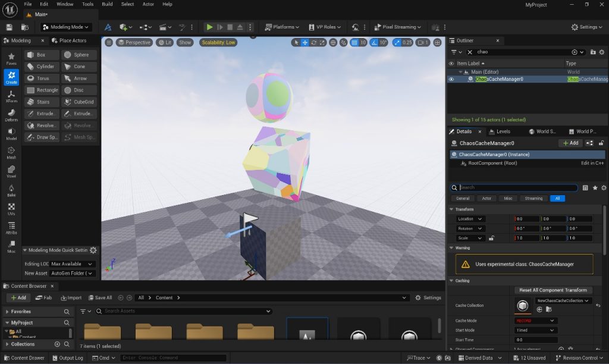Open the Attribs tool category
This screenshot has width=609, height=364.
point(11,228)
